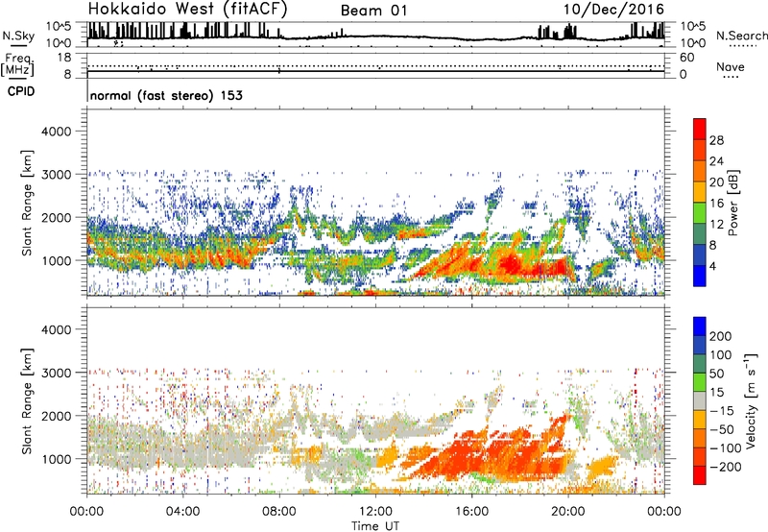Click the '12:00' time axis label

[x=375, y=512]
